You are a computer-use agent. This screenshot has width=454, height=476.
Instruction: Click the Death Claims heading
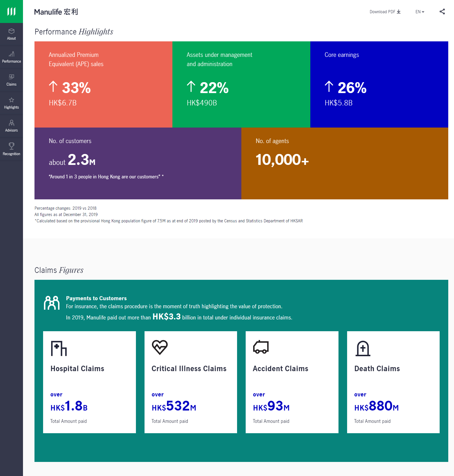(x=377, y=369)
